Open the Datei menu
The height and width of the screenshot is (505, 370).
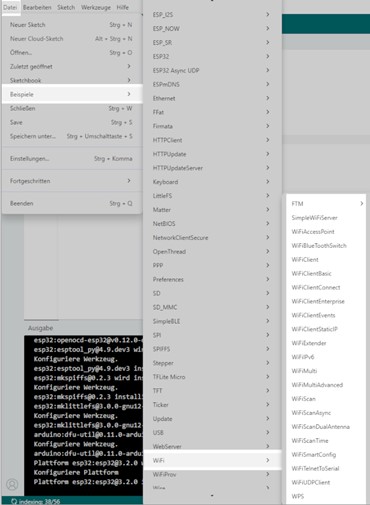click(x=10, y=7)
